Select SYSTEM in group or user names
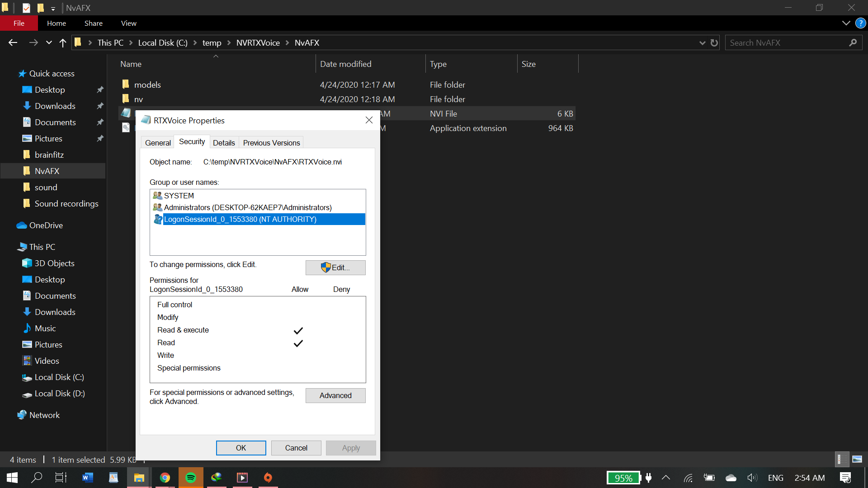Image resolution: width=868 pixels, height=488 pixels. (x=258, y=196)
